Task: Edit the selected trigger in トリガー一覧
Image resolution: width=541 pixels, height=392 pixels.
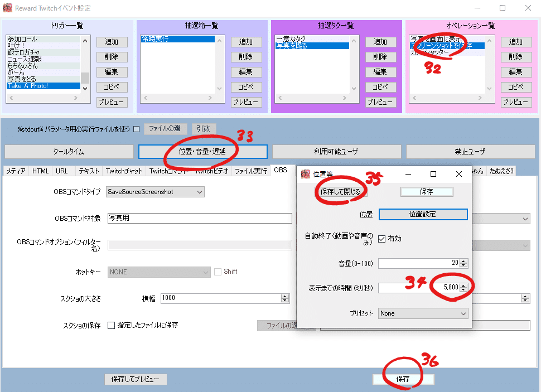Action: click(112, 72)
